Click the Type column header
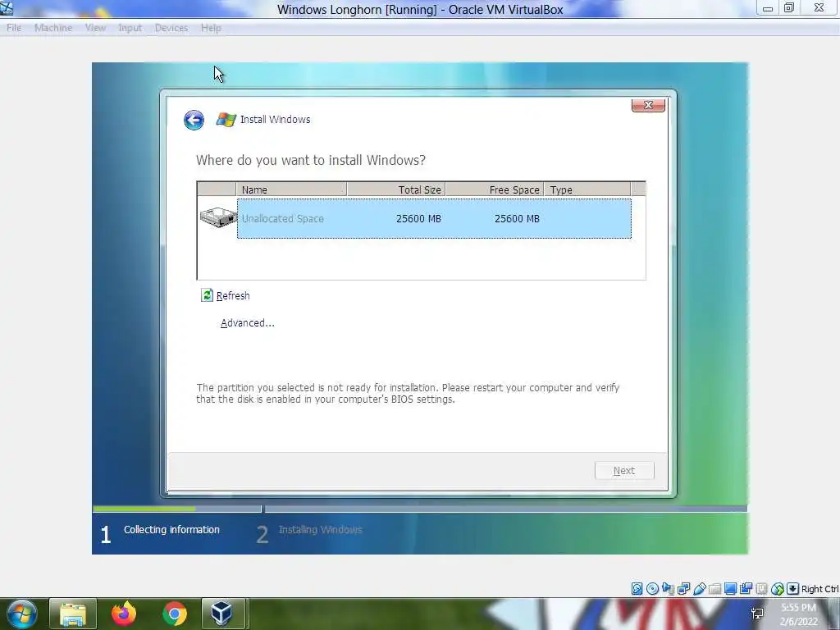The width and height of the screenshot is (840, 630). (587, 189)
